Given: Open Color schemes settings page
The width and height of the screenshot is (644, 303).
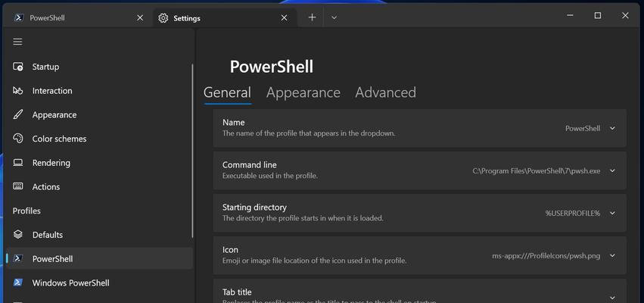Looking at the screenshot, I should (x=99, y=139).
